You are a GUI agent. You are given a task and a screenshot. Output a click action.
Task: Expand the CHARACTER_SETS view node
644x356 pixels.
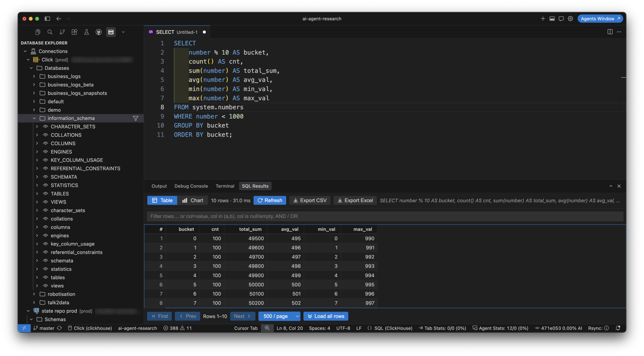click(x=37, y=127)
